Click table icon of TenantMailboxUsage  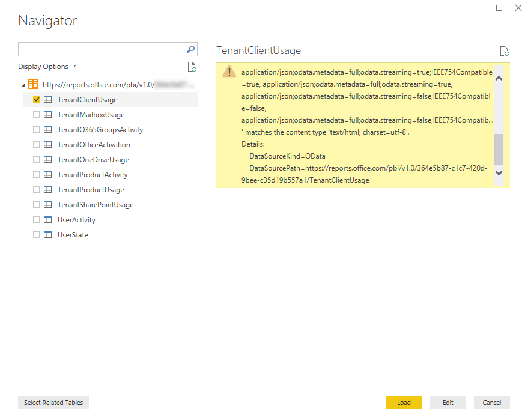(x=48, y=115)
